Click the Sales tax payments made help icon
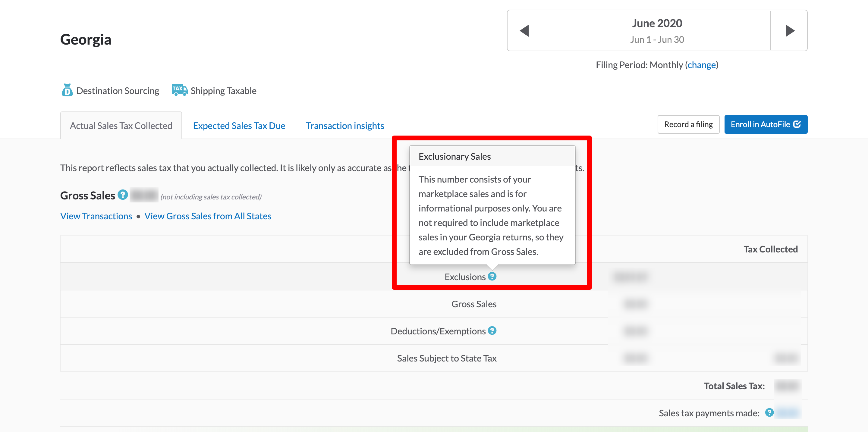868x432 pixels. click(x=769, y=412)
